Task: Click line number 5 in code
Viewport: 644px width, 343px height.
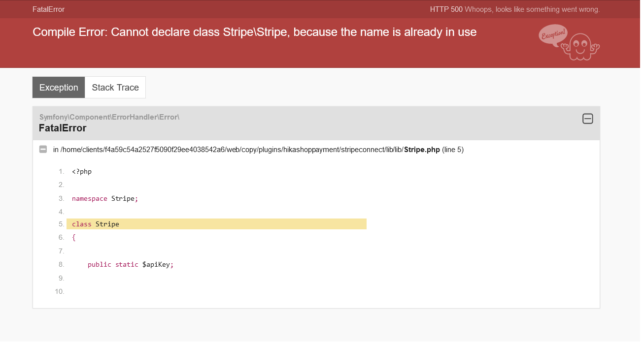Action: (x=61, y=224)
